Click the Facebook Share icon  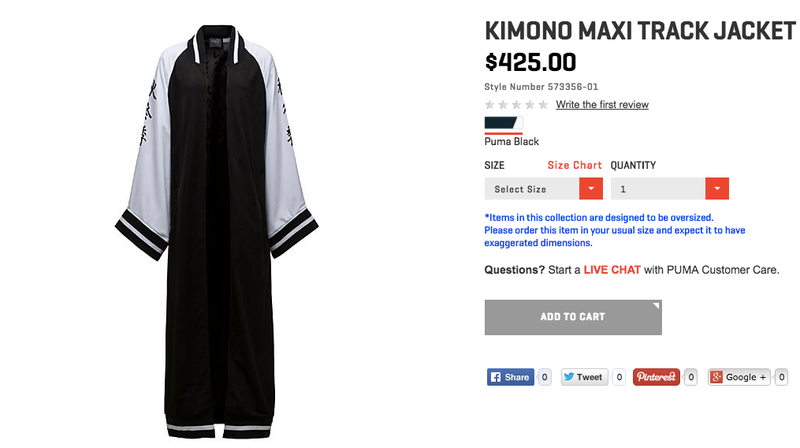click(x=495, y=377)
